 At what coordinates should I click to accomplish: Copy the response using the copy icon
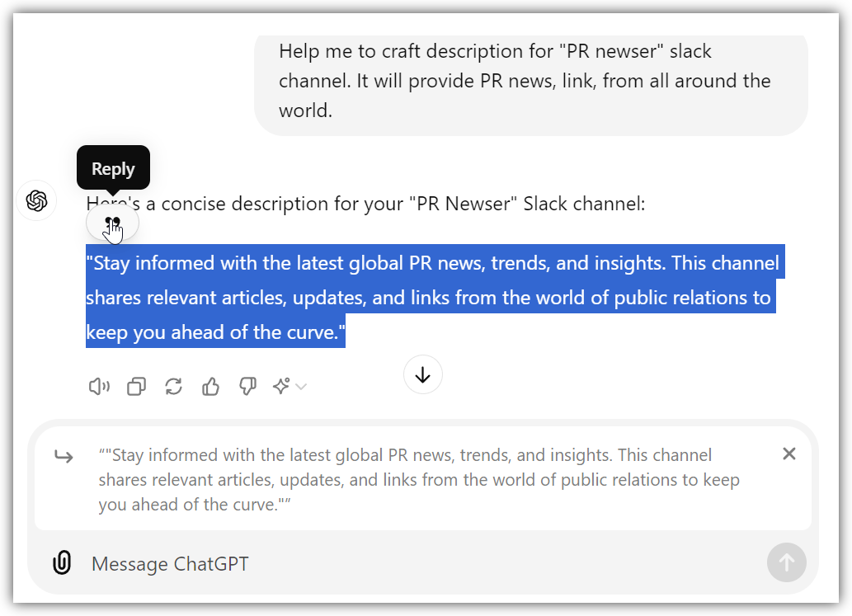[x=136, y=386]
